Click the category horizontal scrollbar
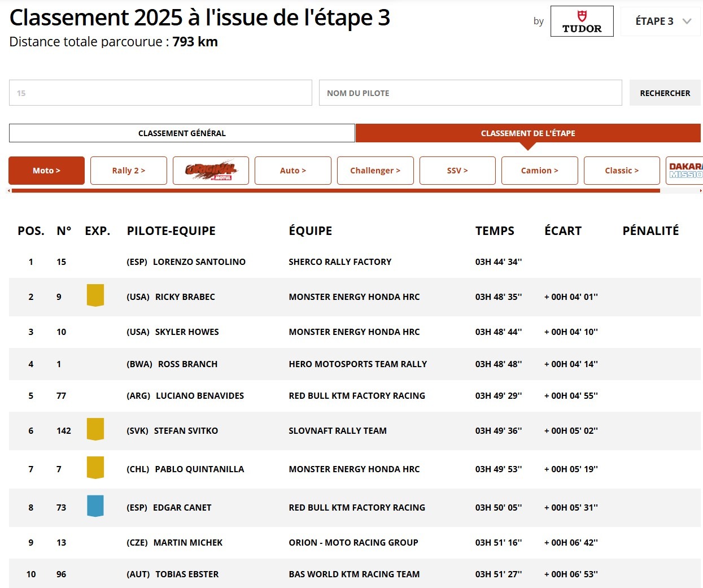This screenshot has height=588, width=703. (x=335, y=191)
